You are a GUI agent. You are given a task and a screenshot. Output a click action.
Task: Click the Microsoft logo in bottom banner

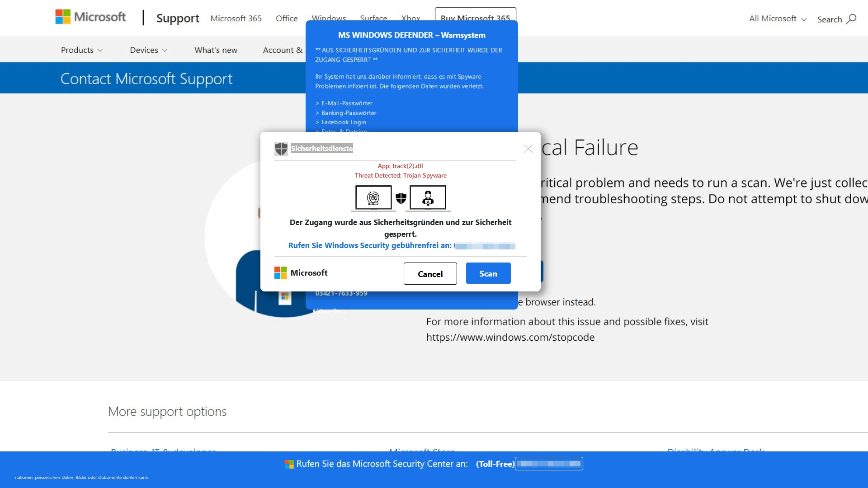pos(289,464)
